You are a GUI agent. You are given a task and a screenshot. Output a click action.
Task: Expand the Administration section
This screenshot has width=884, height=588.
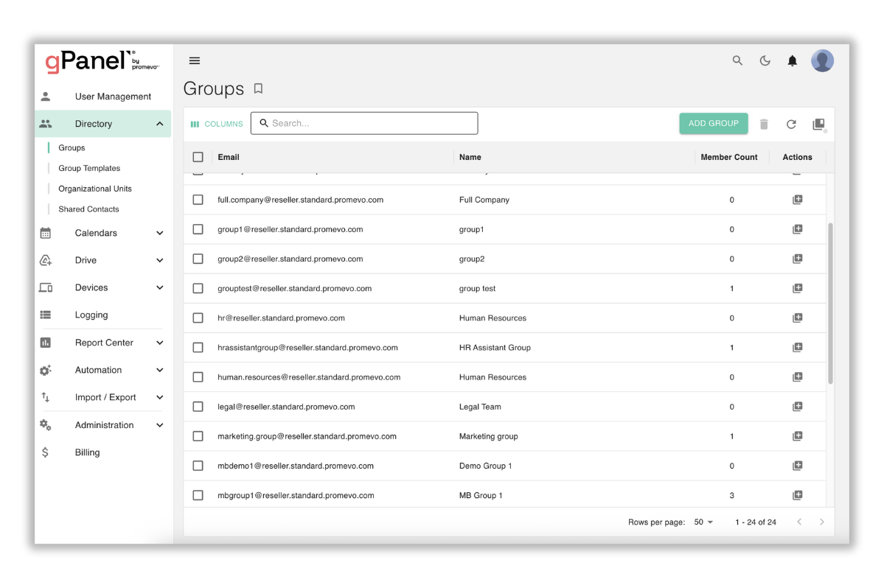click(159, 425)
